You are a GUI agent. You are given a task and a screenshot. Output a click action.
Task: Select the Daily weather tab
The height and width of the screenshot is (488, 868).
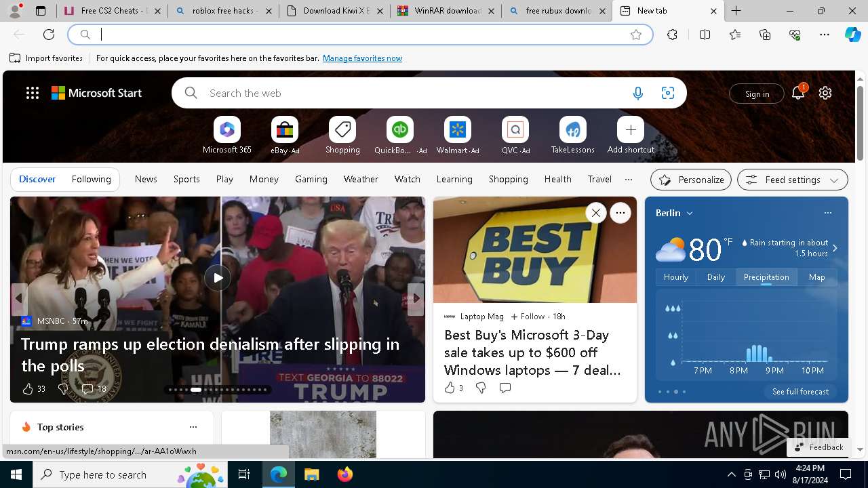tap(716, 277)
